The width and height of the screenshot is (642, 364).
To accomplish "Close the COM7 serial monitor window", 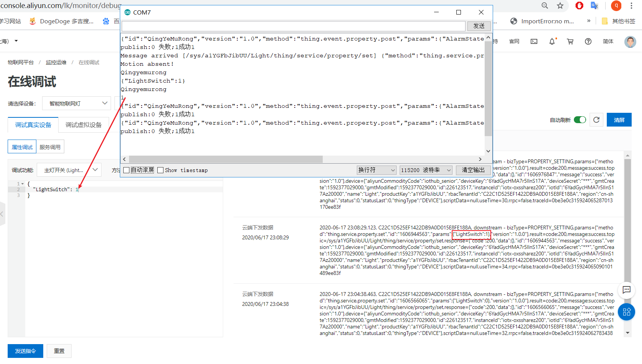I will point(481,12).
